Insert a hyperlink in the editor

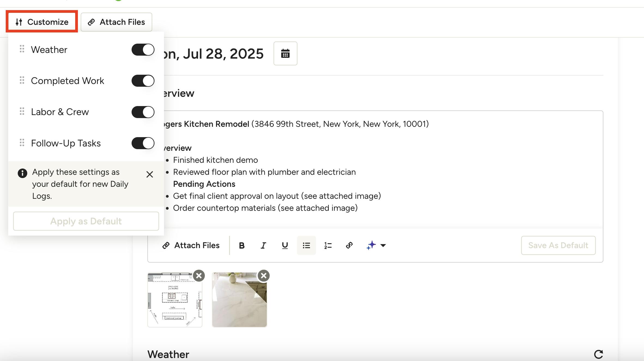click(349, 245)
